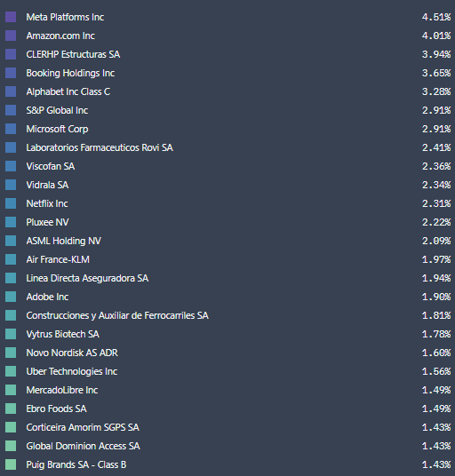455x476 pixels.
Task: Select Netflix Inc holding name
Action: (x=47, y=203)
